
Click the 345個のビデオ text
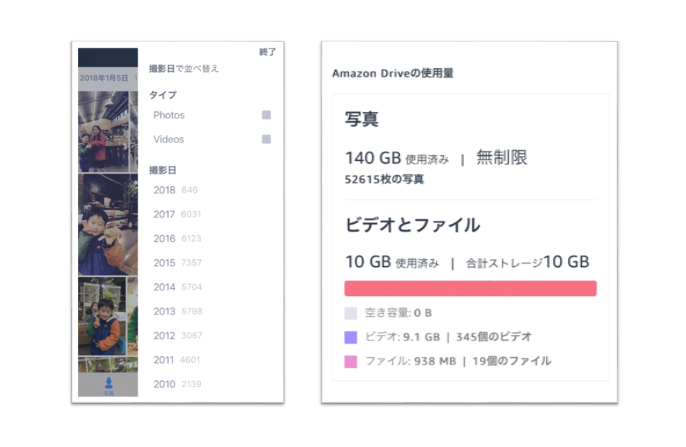click(x=494, y=337)
